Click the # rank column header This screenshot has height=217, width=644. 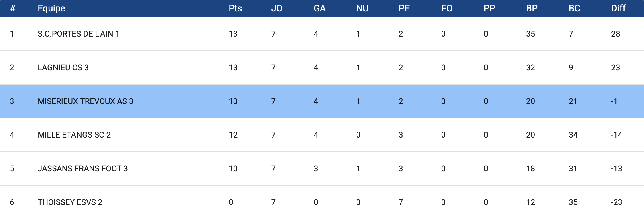[13, 8]
